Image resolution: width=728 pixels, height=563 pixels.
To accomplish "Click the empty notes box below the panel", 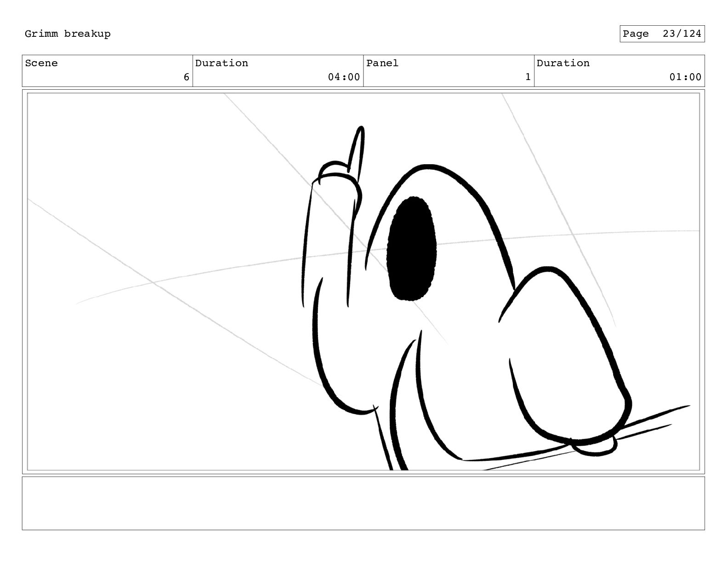I will (363, 503).
